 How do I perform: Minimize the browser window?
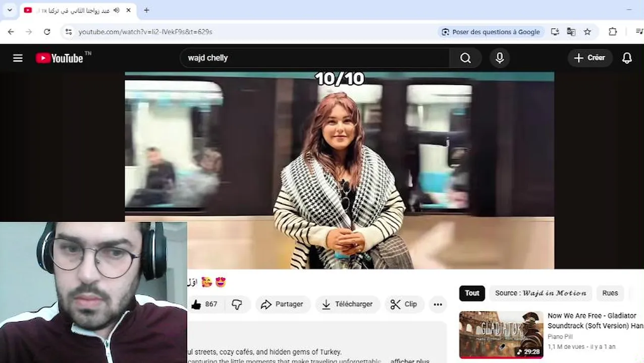point(629,10)
